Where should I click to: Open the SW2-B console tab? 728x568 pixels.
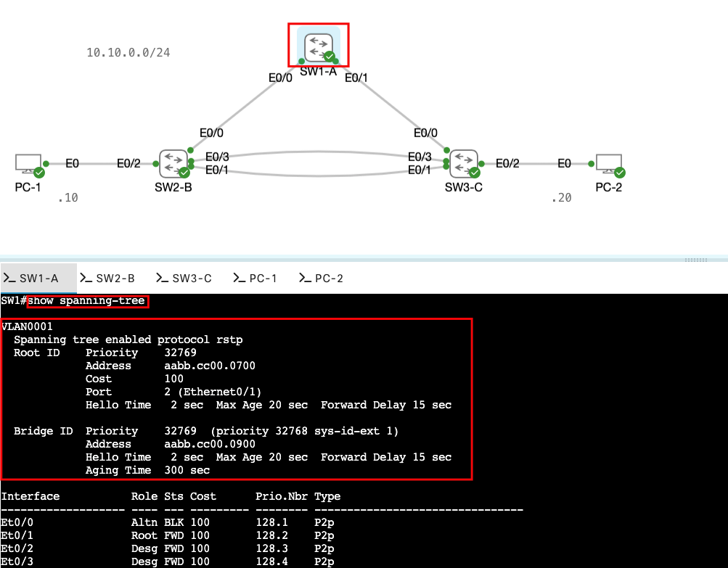click(107, 279)
